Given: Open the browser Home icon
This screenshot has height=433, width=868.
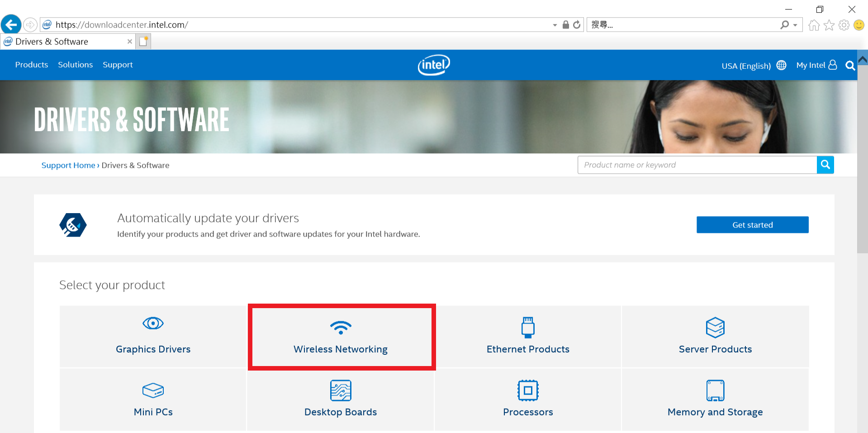Looking at the screenshot, I should 814,25.
